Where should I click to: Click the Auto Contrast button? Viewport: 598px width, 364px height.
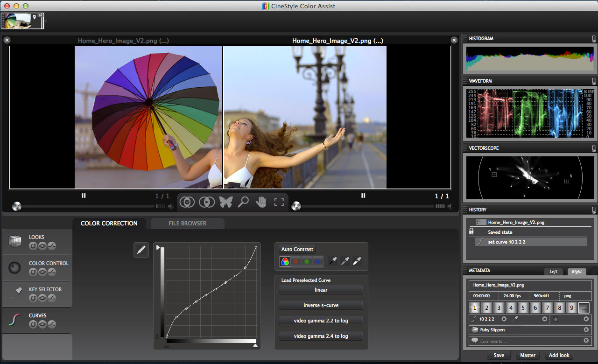tap(297, 249)
